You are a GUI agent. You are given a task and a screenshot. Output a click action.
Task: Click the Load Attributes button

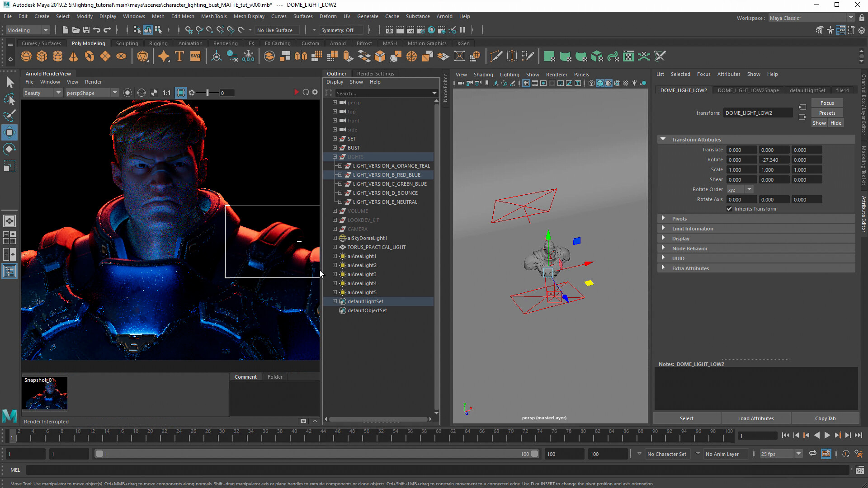(756, 418)
